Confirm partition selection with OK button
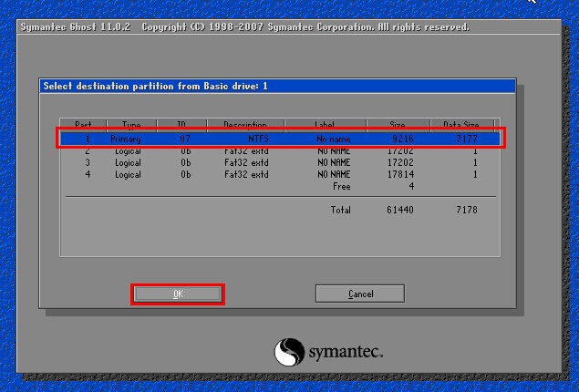The width and height of the screenshot is (579, 392). point(178,294)
